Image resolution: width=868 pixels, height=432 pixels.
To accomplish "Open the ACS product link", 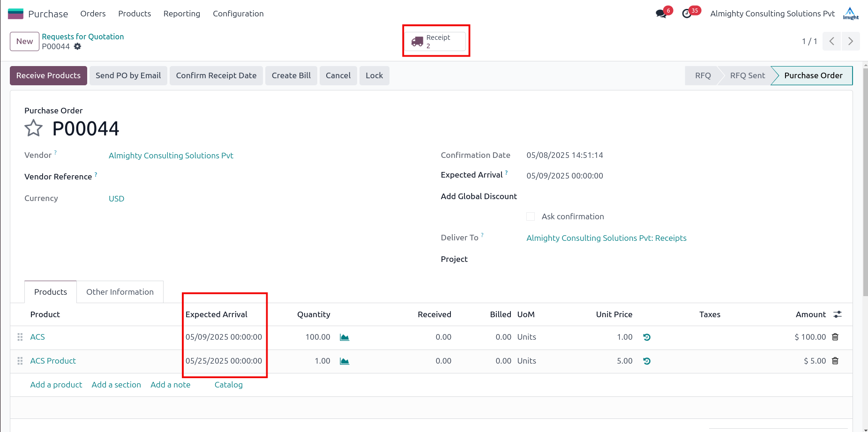I will [37, 337].
